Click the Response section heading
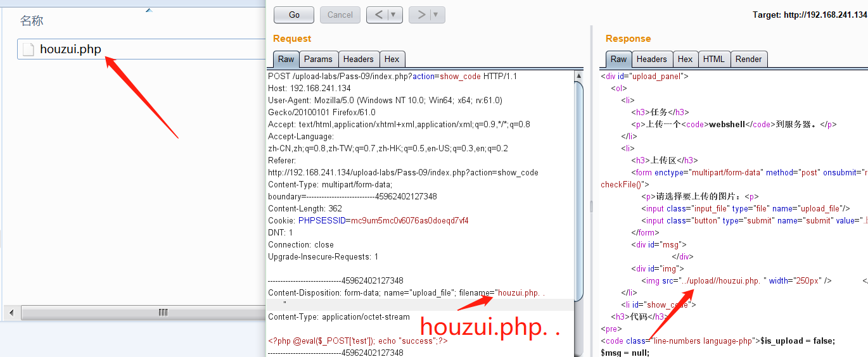Image resolution: width=868 pixels, height=357 pixels. pos(628,39)
